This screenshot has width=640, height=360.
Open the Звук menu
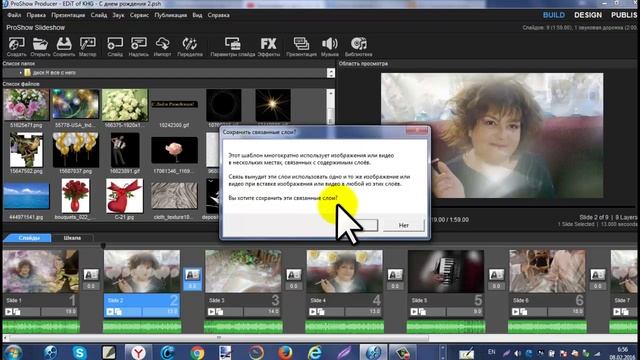click(118, 15)
